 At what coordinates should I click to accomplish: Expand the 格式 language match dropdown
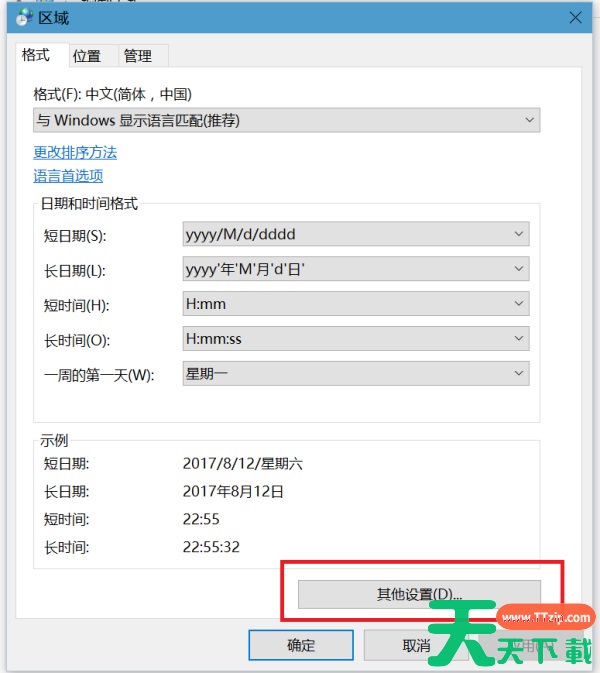click(x=286, y=121)
